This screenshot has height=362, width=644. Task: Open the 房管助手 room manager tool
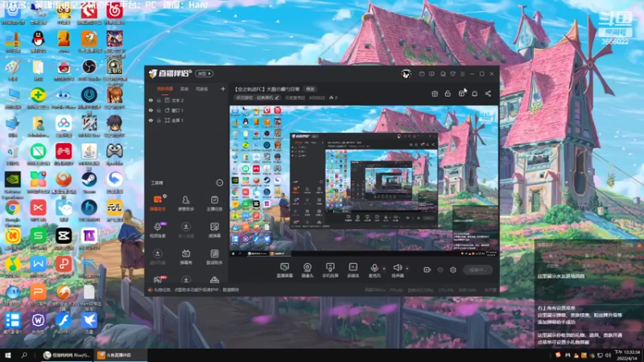pos(186,204)
